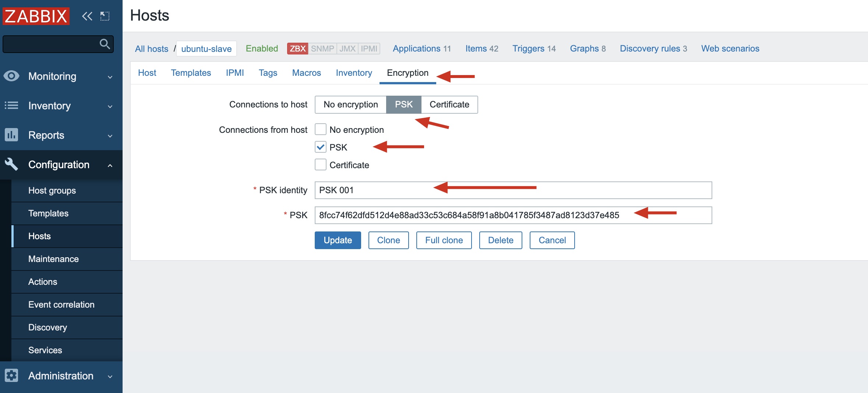Click the JMX availability badge
The height and width of the screenshot is (393, 868).
coord(347,49)
